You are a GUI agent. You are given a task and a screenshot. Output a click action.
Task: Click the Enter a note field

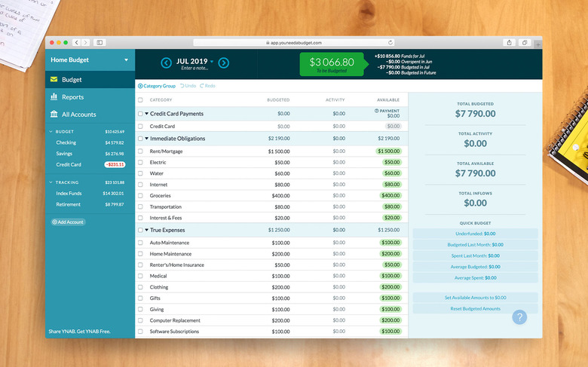pyautogui.click(x=194, y=69)
